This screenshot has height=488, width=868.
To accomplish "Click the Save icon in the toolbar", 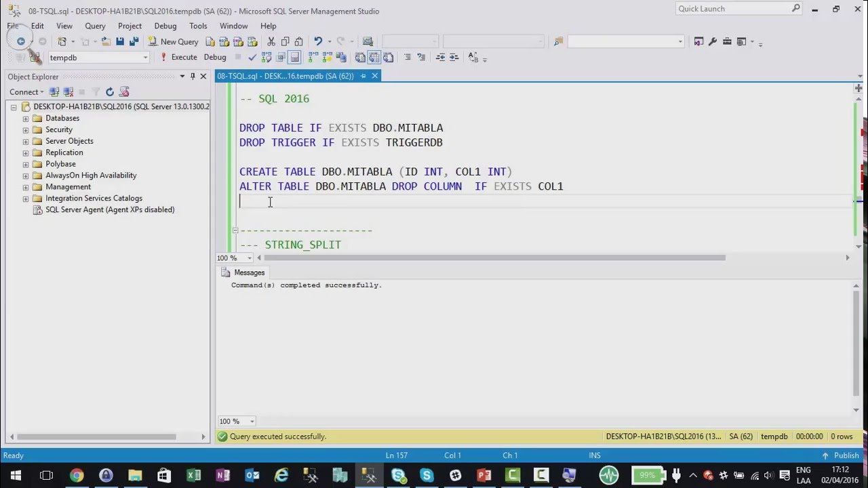I will pyautogui.click(x=119, y=41).
